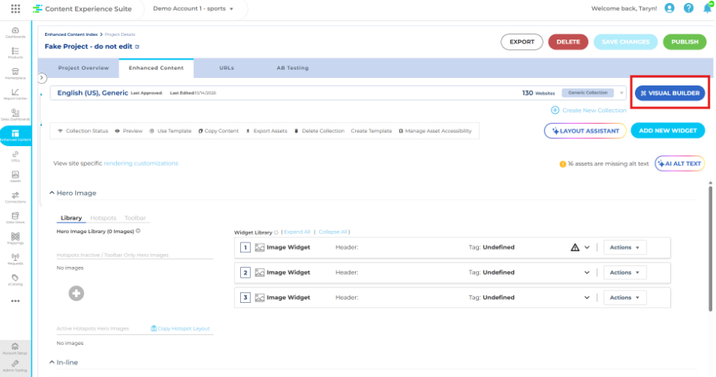Expand side panel with circled arrow
The width and height of the screenshot is (716, 377).
pos(42,78)
